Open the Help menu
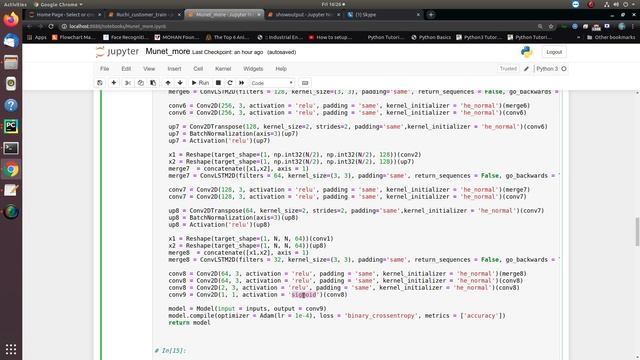 click(281, 69)
